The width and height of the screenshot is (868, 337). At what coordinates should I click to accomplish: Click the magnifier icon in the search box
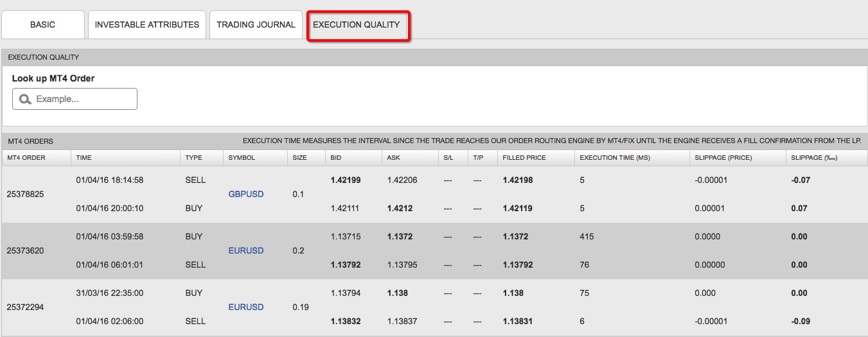[25, 99]
